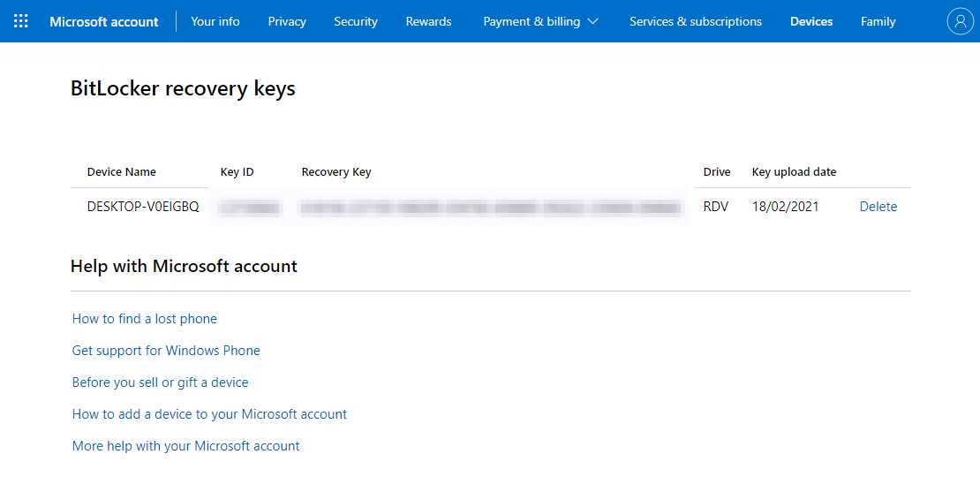Open How to add a device link

pos(210,414)
